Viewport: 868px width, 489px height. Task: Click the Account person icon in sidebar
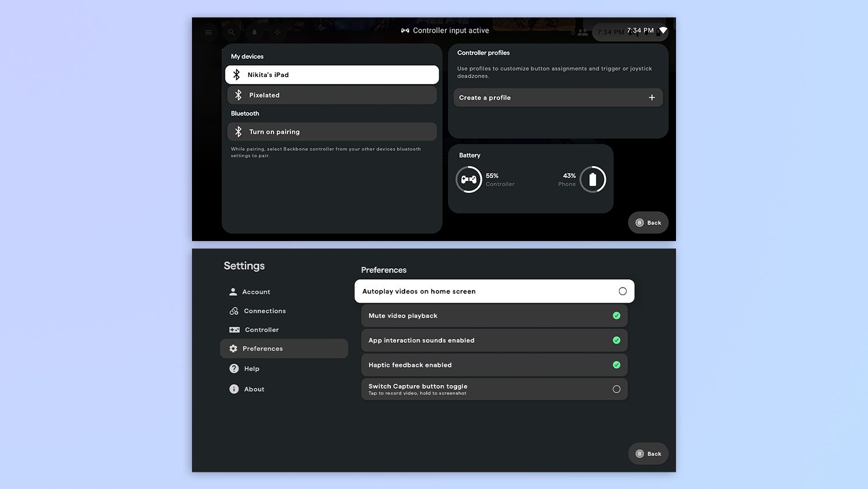233,291
